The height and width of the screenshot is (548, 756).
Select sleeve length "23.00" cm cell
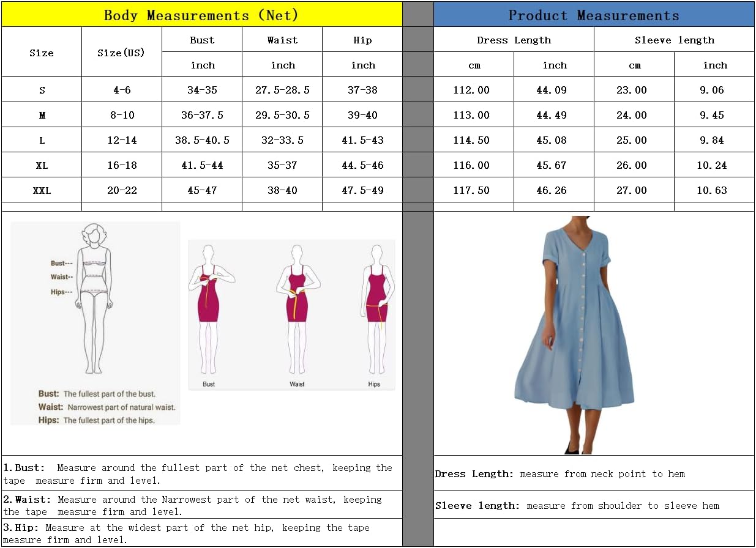[634, 90]
